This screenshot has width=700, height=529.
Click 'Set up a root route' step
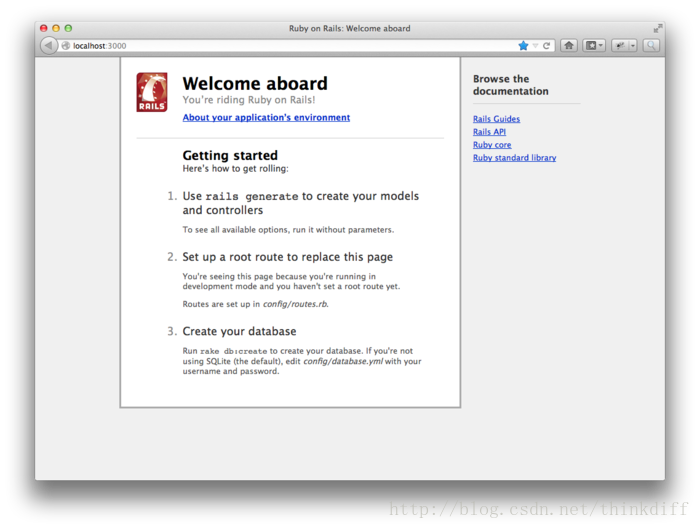(288, 257)
